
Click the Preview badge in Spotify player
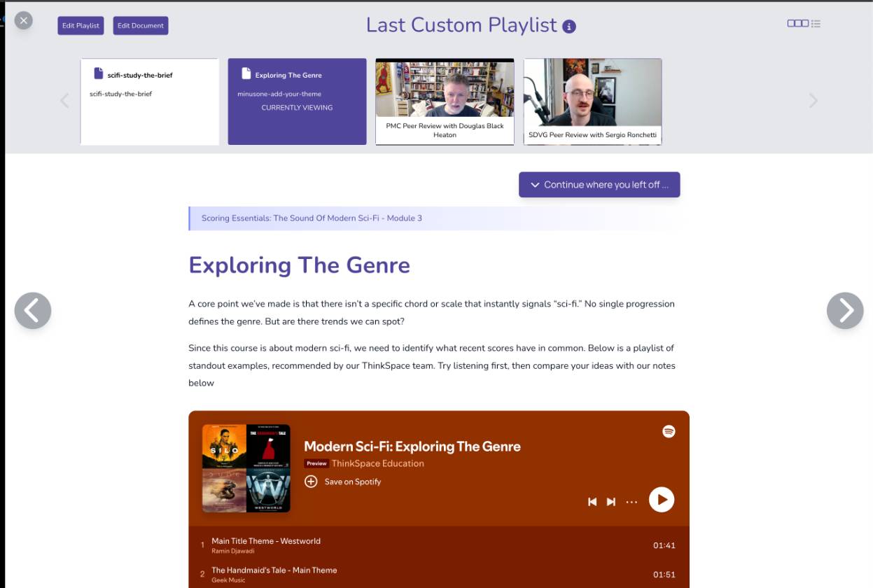tap(316, 463)
